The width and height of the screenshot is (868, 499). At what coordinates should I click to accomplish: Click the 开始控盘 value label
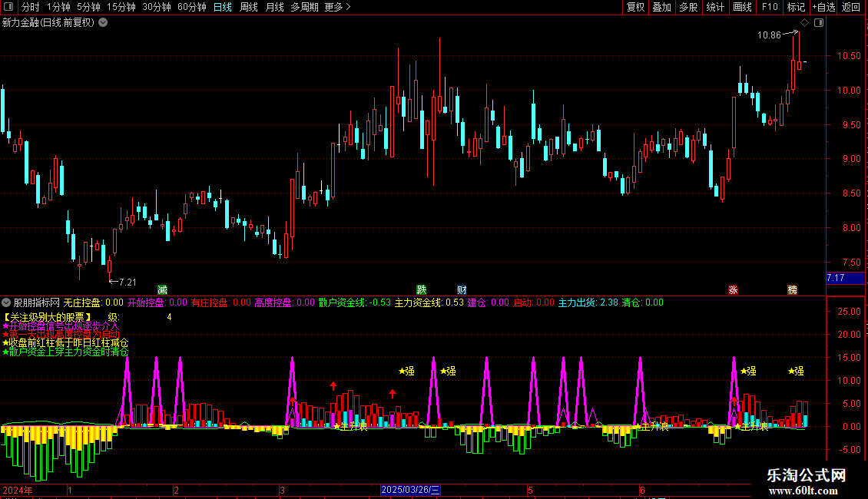pos(157,302)
